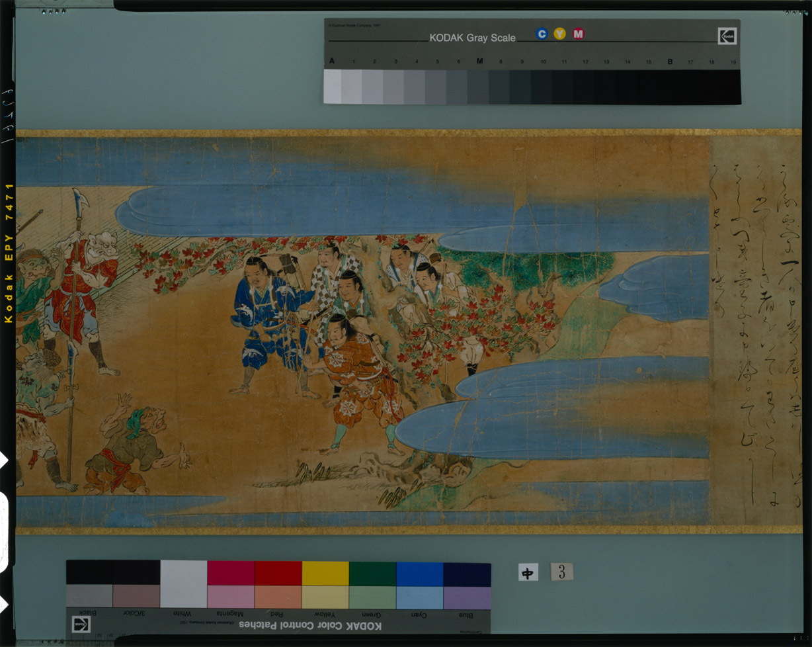Pick the solid magenta color control patch
This screenshot has height=647, width=812.
[231, 573]
